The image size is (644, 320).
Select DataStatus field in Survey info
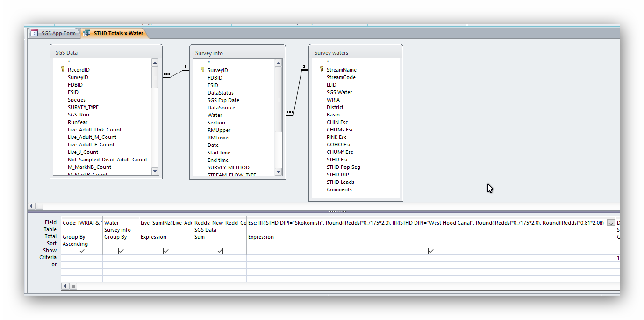221,93
